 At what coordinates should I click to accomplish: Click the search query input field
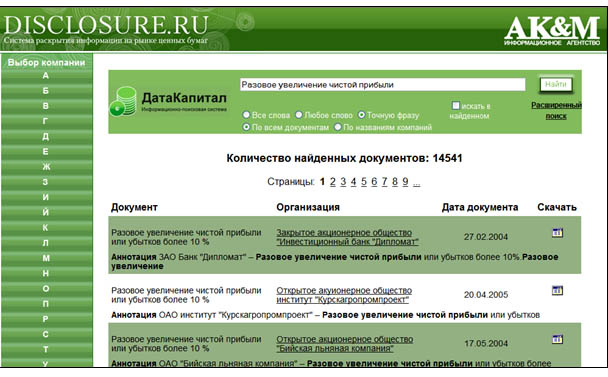tap(382, 85)
